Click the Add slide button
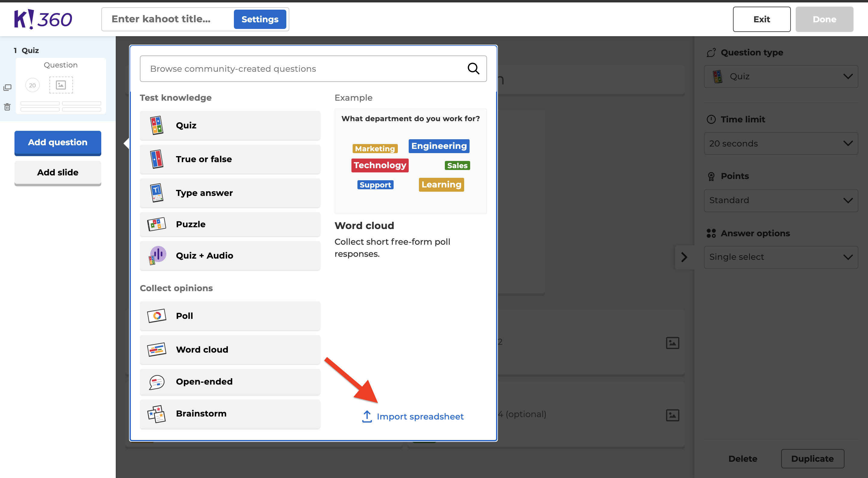Screen dimensions: 868x478 coord(58,172)
